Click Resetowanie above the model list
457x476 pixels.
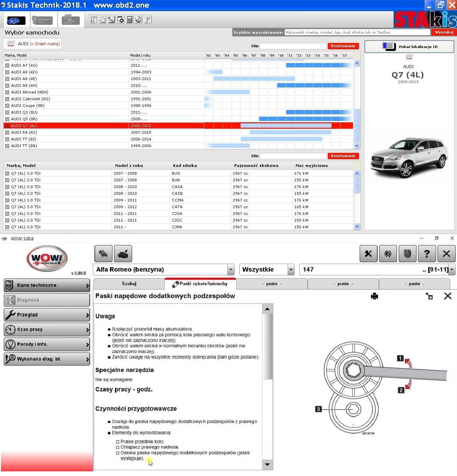point(343,46)
